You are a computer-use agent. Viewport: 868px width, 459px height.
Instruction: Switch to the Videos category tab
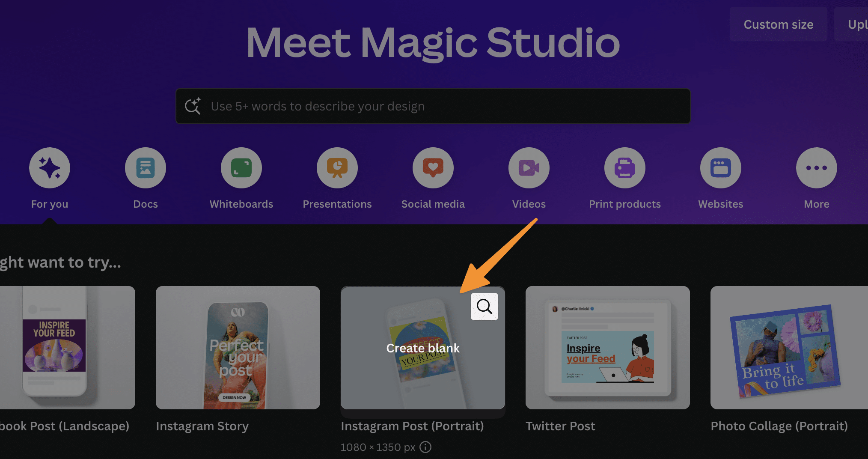(529, 204)
